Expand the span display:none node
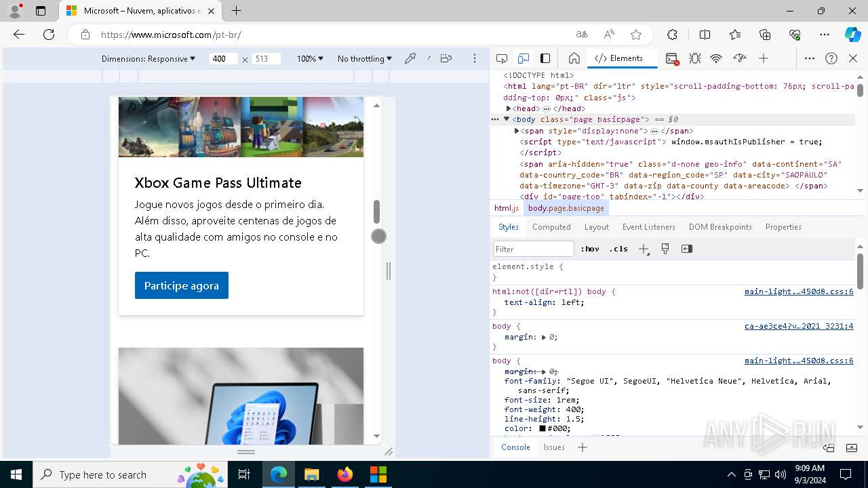Screen dimensions: 868x488 (517, 131)
